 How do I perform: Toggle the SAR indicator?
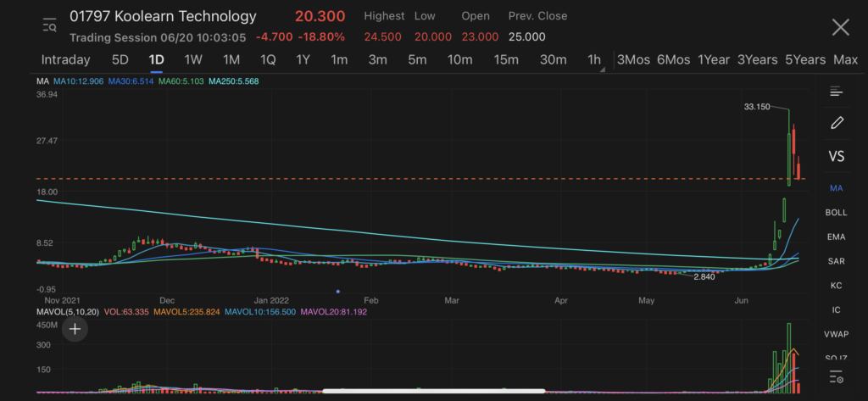click(836, 261)
